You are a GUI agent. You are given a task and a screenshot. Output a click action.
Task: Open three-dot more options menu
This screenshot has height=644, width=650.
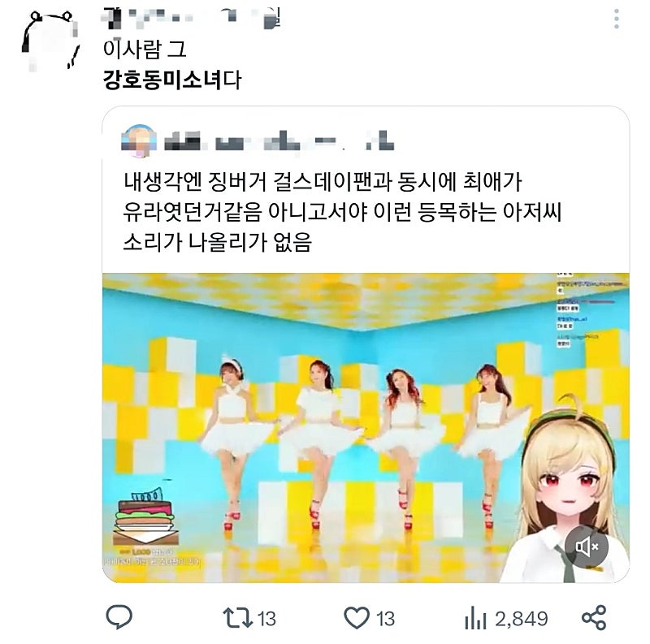(617, 19)
